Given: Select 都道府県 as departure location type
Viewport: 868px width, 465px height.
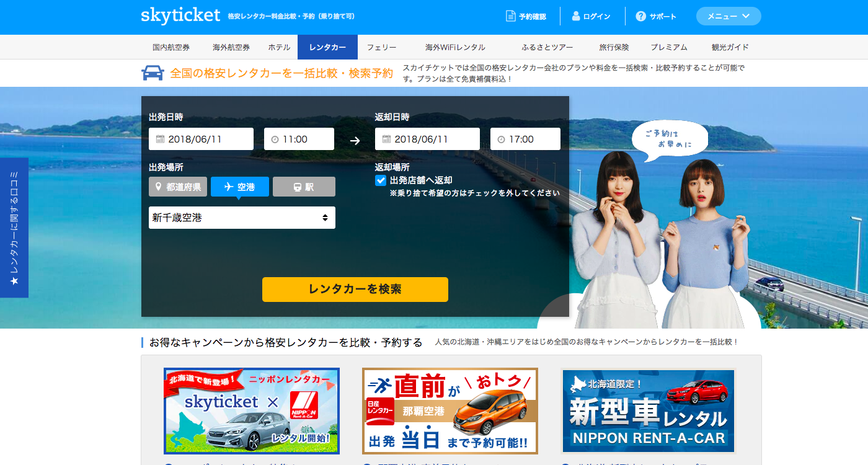Looking at the screenshot, I should [x=178, y=187].
